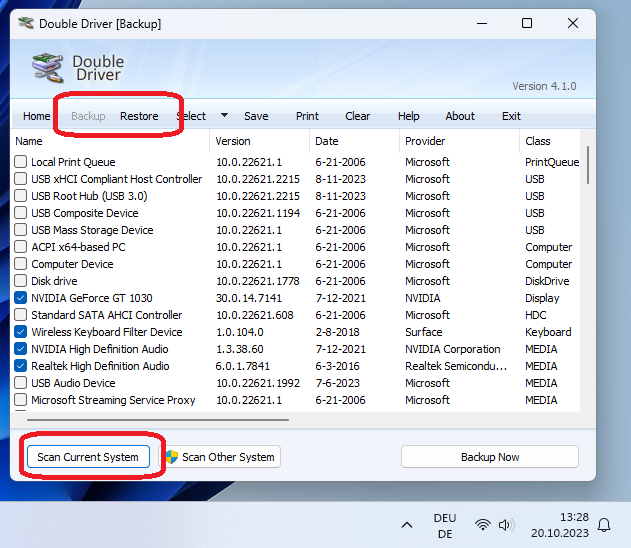631x548 pixels.
Task: Click the speaker volume tray icon
Action: 505,525
